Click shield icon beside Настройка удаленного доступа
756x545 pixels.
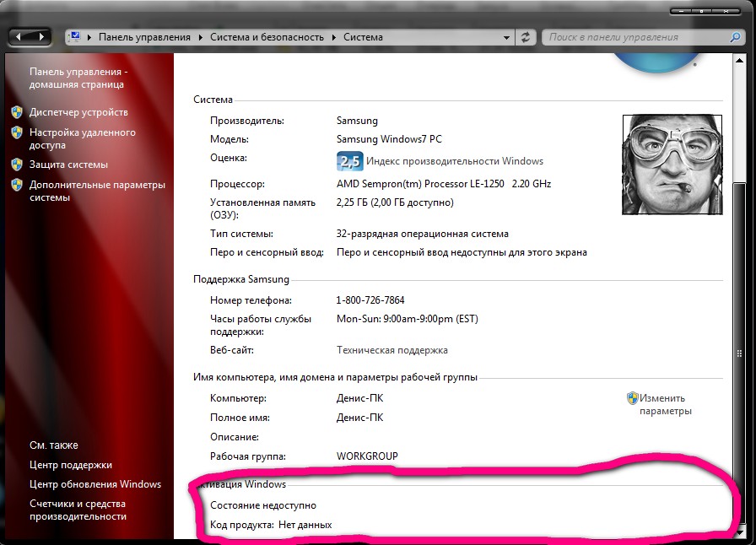click(17, 132)
